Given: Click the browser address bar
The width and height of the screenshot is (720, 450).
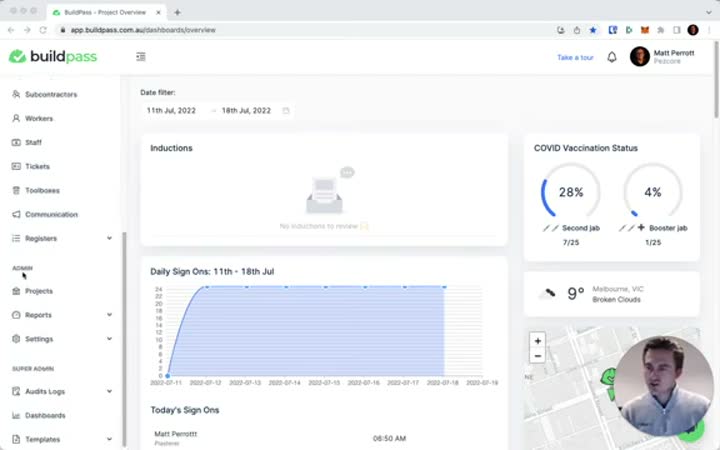Looking at the screenshot, I should click(303, 30).
